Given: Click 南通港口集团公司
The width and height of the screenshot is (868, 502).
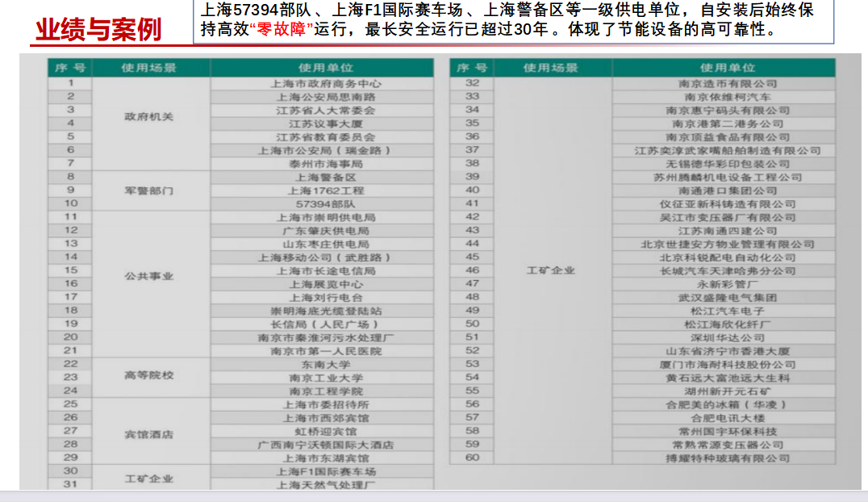Looking at the screenshot, I should (728, 190).
